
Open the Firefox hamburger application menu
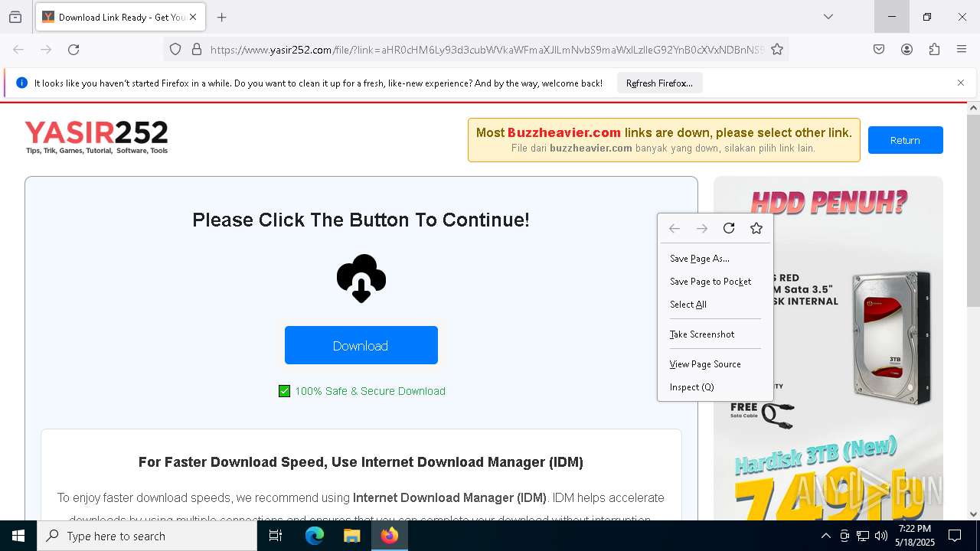pos(962,49)
